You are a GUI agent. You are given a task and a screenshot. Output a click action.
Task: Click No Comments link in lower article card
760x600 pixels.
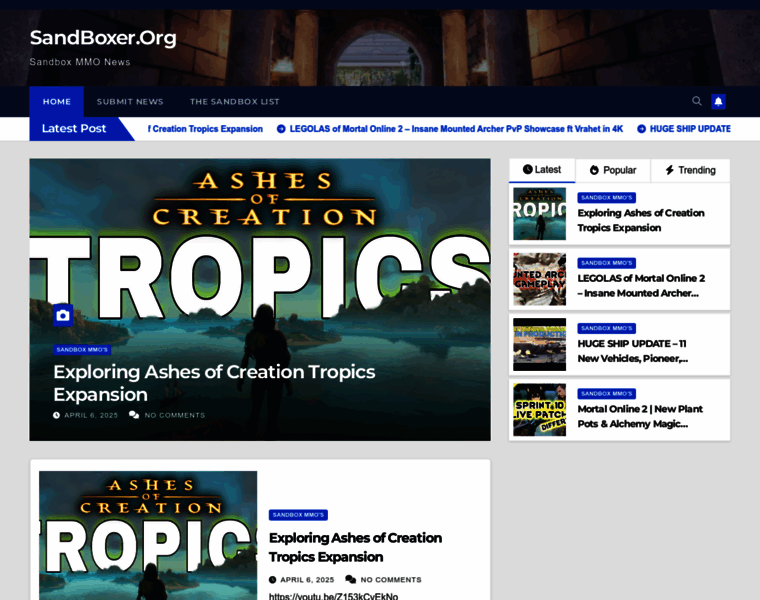pos(391,580)
